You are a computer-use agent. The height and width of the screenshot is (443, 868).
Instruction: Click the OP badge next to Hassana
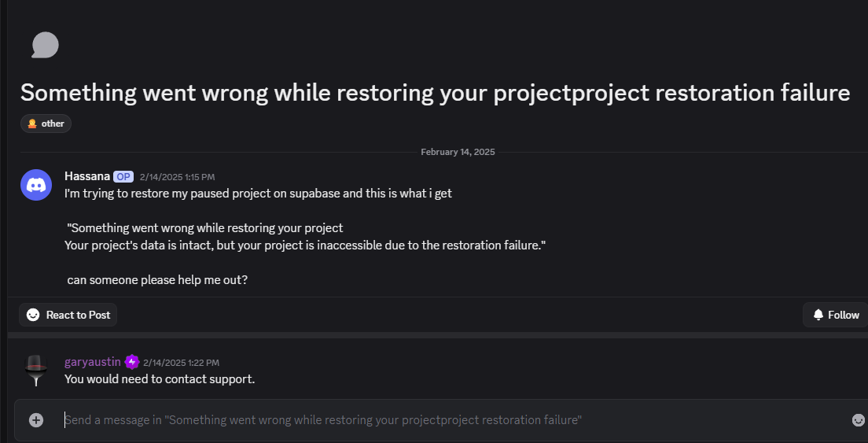[123, 177]
